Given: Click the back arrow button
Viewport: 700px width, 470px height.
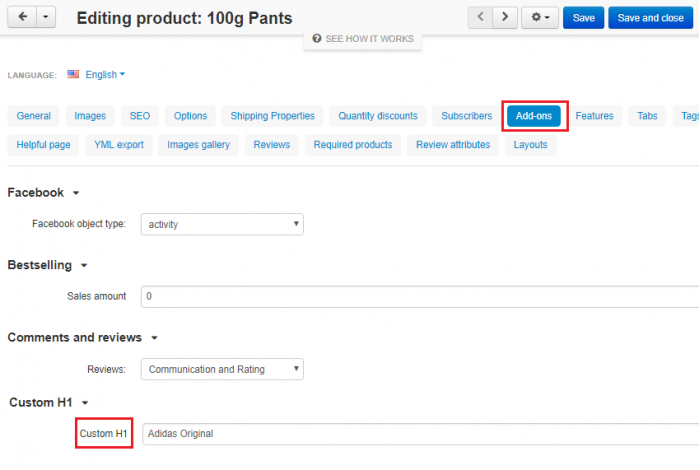Looking at the screenshot, I should (x=22, y=17).
